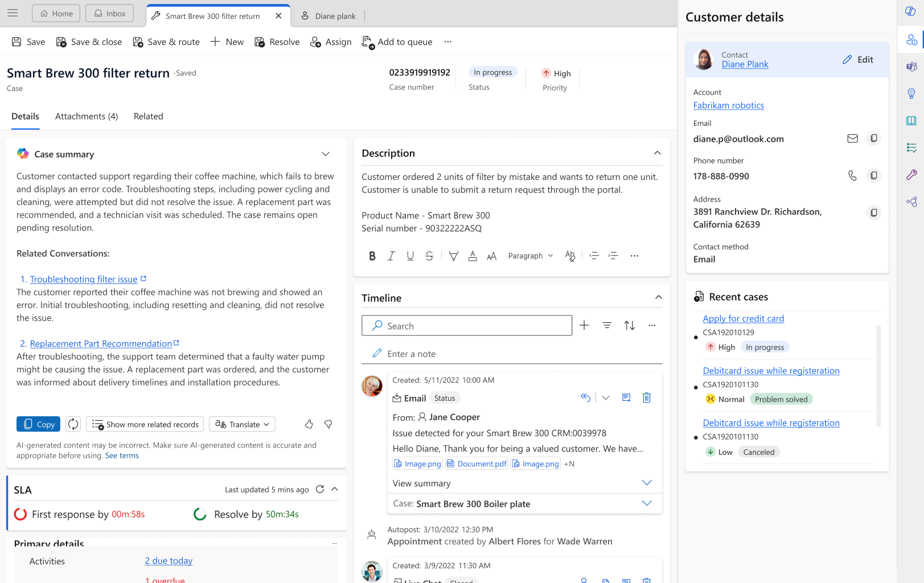Call the customer phone number icon
This screenshot has width=924, height=583.
click(x=852, y=176)
